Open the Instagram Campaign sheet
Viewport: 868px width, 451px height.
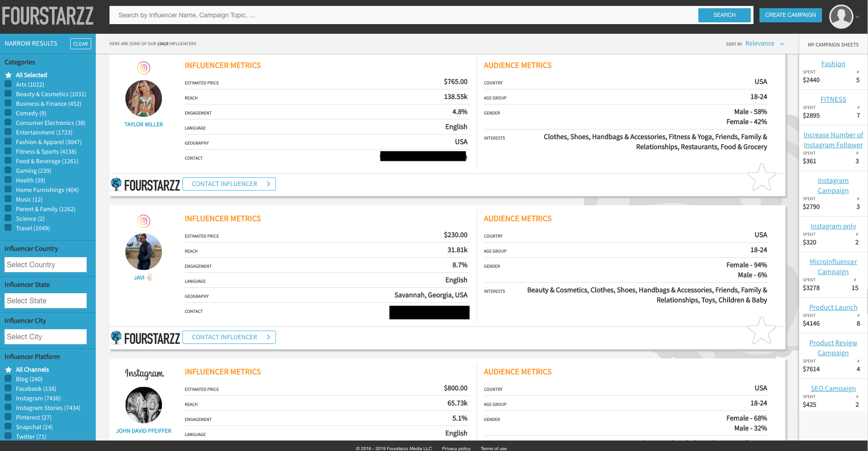point(833,186)
